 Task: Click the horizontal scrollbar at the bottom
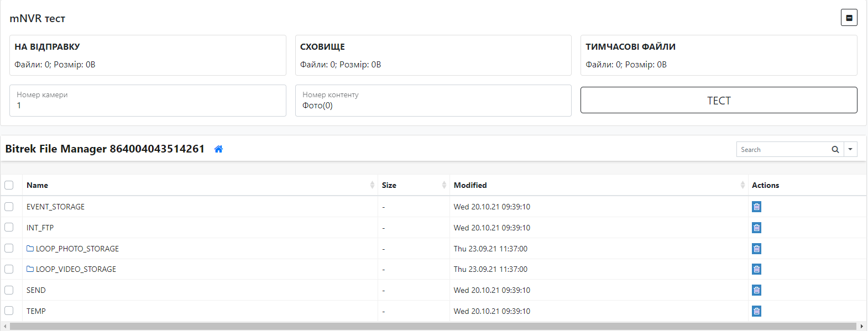(433, 327)
